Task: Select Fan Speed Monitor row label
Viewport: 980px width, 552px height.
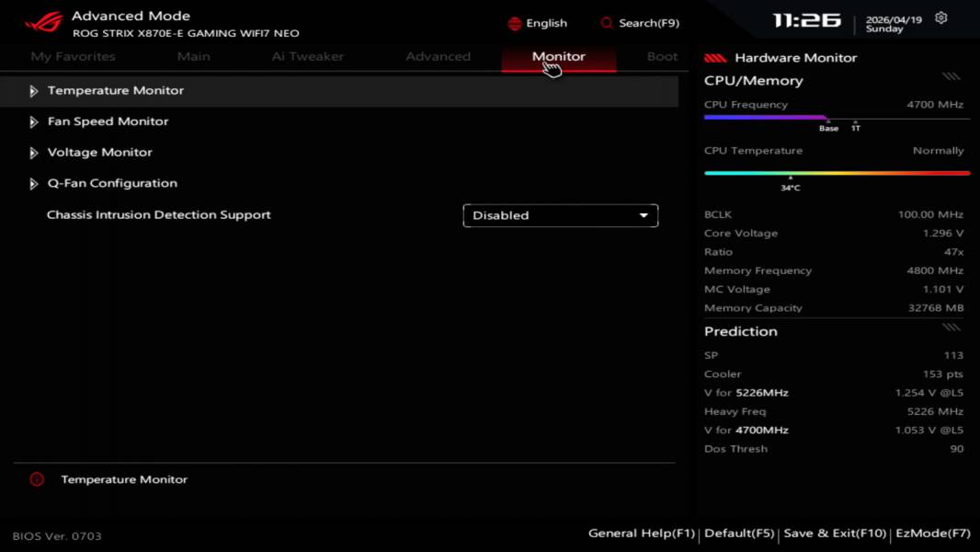Action: pyautogui.click(x=108, y=121)
